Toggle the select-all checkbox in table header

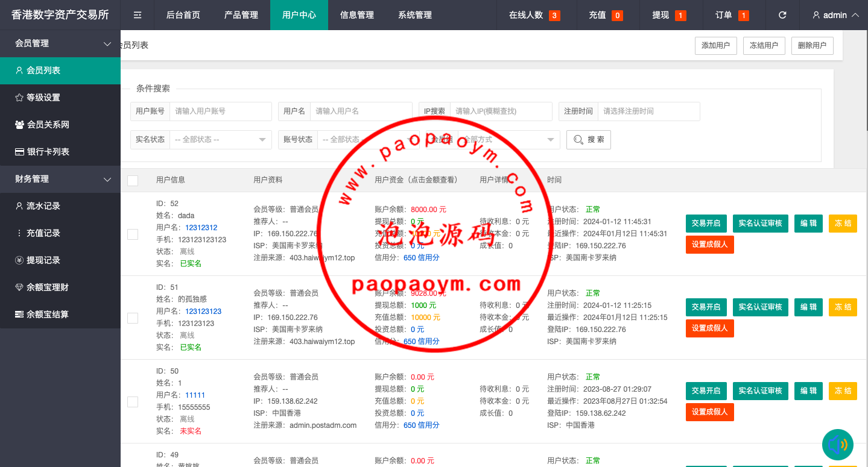(133, 180)
